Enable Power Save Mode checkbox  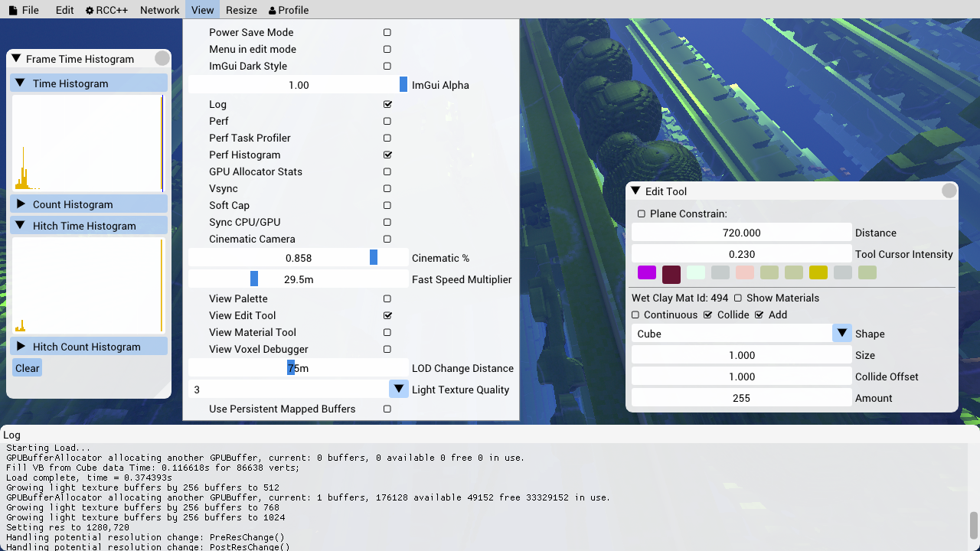click(387, 32)
